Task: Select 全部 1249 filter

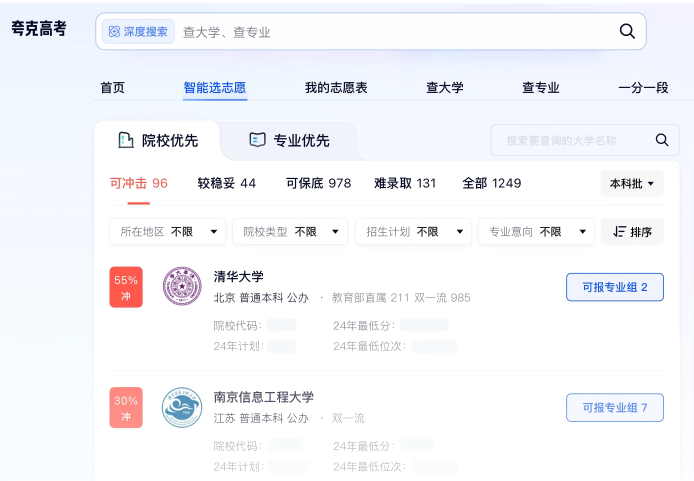Action: tap(492, 183)
